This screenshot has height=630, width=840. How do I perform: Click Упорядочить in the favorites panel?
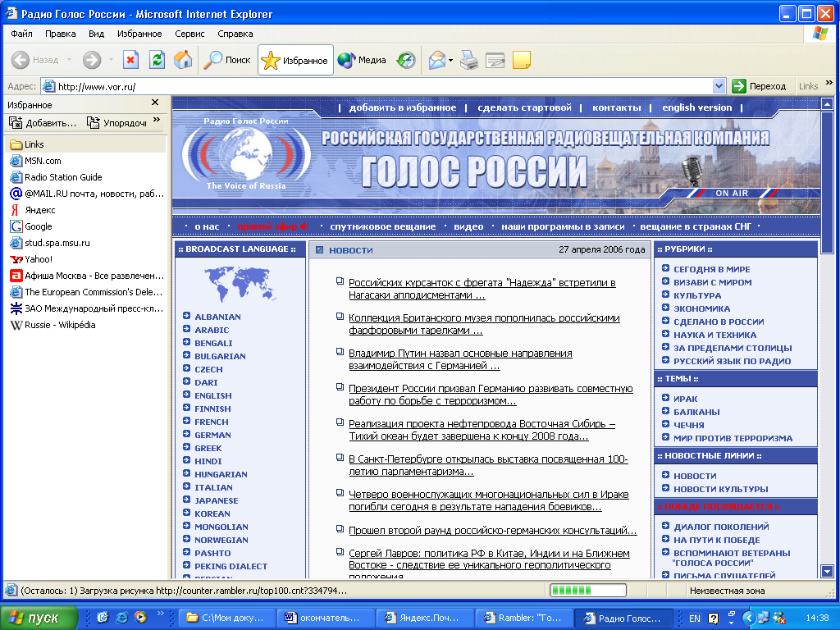(x=116, y=123)
